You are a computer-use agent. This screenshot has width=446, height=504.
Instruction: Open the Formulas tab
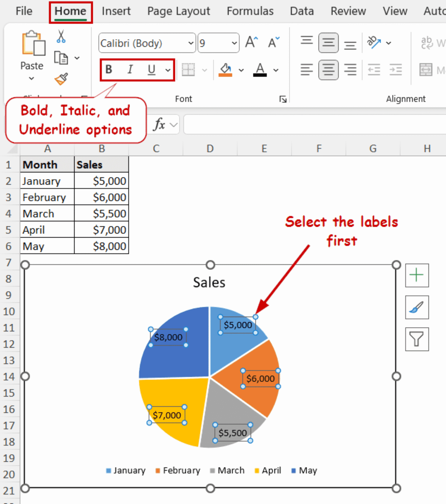250,11
